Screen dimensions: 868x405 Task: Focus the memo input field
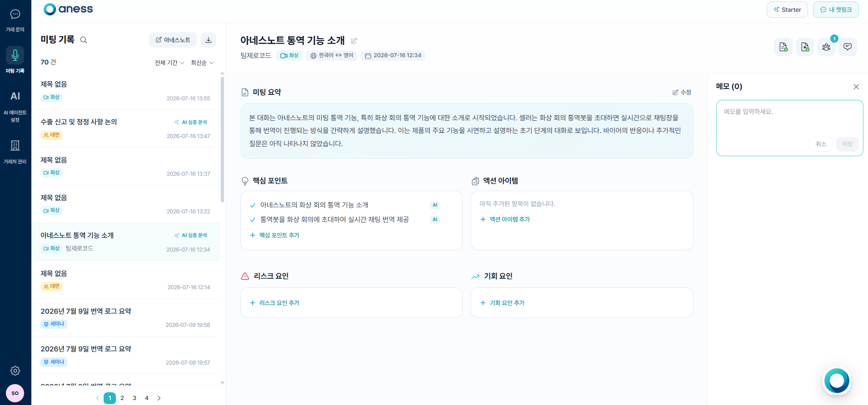pyautogui.click(x=789, y=118)
